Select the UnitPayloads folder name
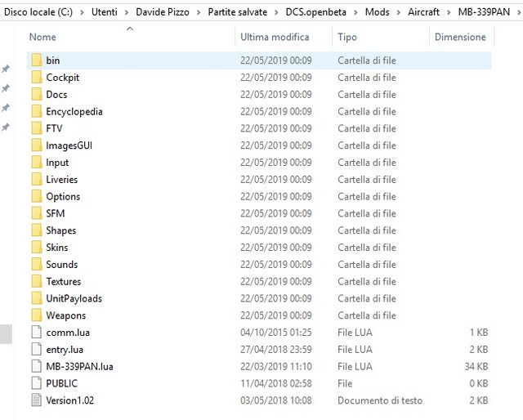This screenshot has height=420, width=523. (x=74, y=298)
